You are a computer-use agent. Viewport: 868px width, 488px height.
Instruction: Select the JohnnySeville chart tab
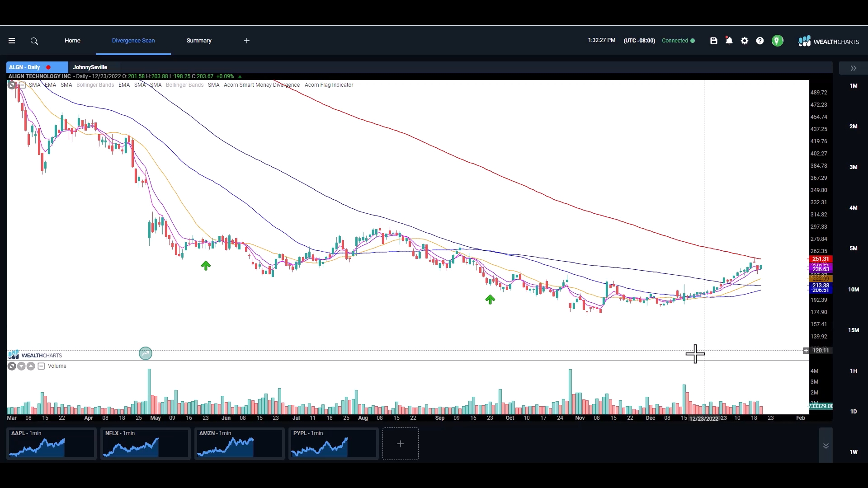[90, 67]
